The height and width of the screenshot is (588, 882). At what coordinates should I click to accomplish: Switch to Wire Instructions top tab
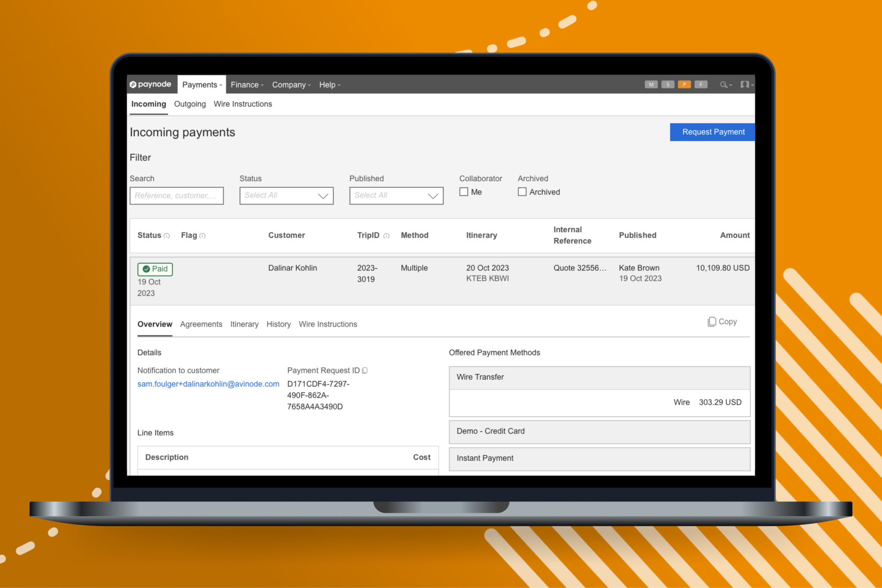(243, 104)
